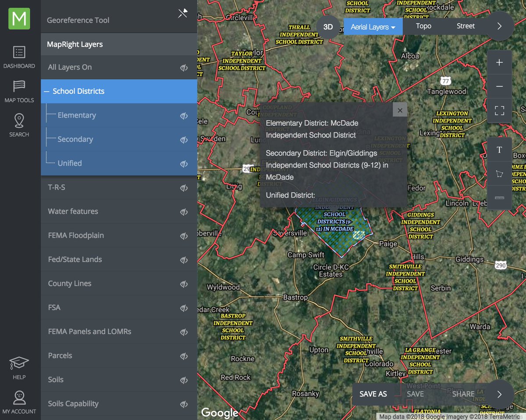Select the FEMA Floodplain layer row
This screenshot has width=526, height=420.
[119, 236]
